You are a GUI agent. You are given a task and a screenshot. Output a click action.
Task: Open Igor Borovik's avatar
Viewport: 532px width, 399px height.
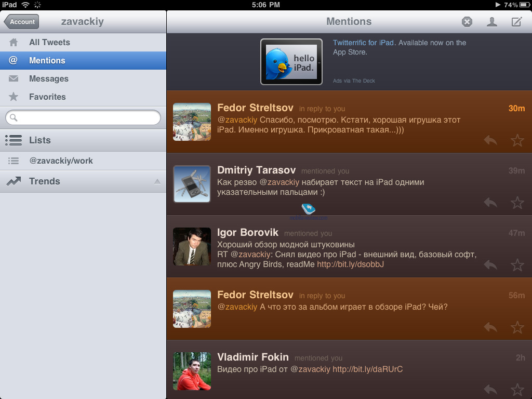pyautogui.click(x=192, y=246)
